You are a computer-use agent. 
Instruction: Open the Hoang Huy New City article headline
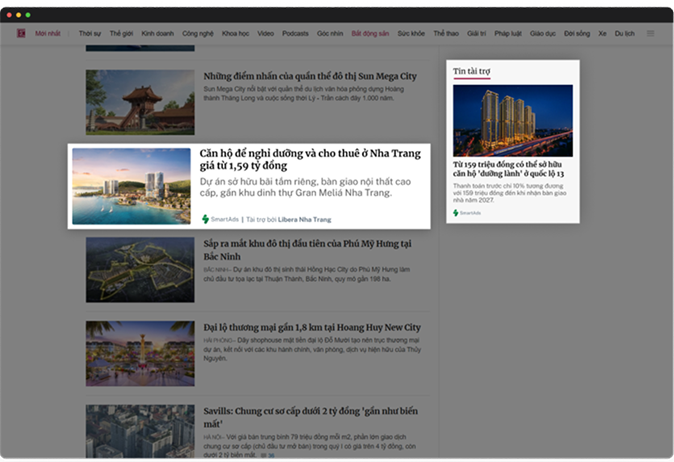coord(312,327)
